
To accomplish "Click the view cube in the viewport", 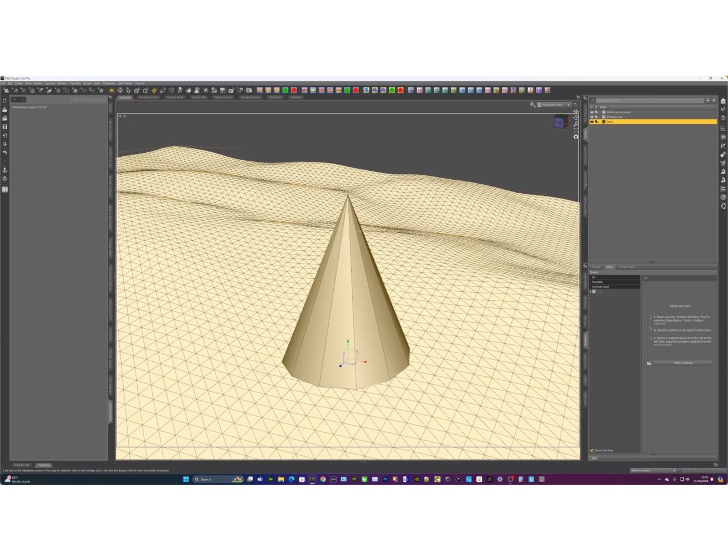I will pos(561,122).
